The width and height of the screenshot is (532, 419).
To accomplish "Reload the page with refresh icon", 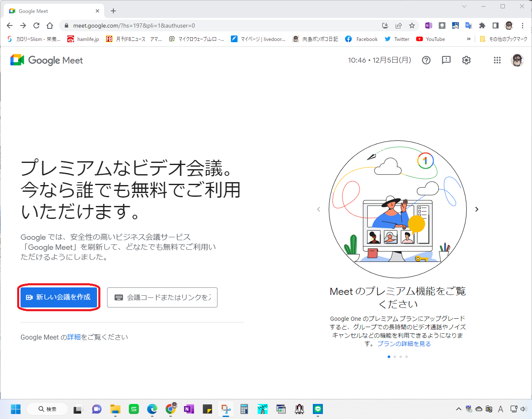I will point(36,25).
